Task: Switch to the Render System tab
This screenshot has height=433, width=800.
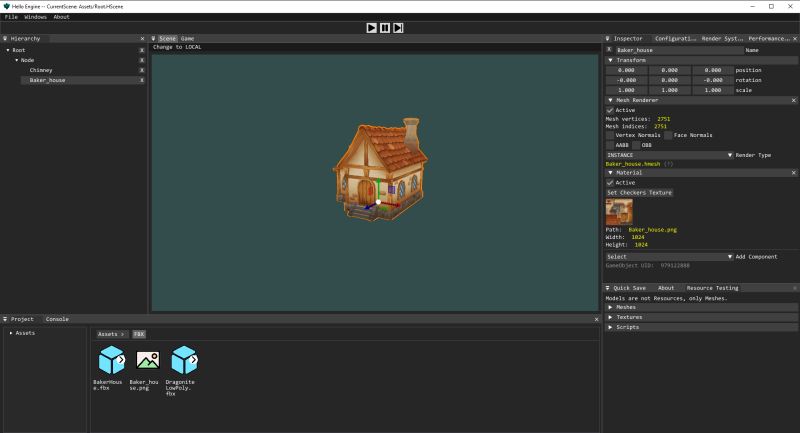Action: pos(722,39)
